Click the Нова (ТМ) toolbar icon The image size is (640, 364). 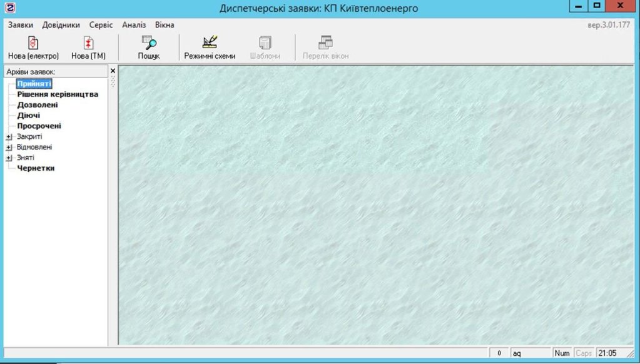coord(88,43)
